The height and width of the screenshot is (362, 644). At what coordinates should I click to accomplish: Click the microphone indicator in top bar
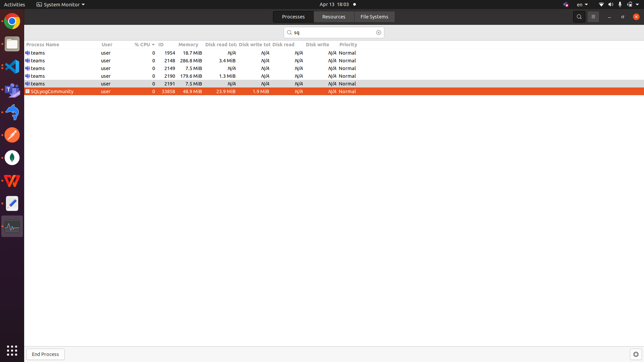pos(620,5)
